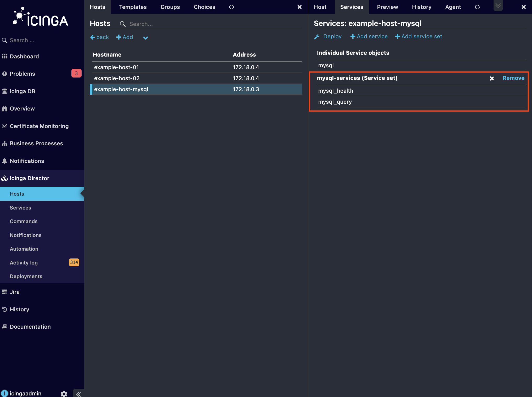Click the icingaadmin user entry
The height and width of the screenshot is (397, 532).
(25, 393)
